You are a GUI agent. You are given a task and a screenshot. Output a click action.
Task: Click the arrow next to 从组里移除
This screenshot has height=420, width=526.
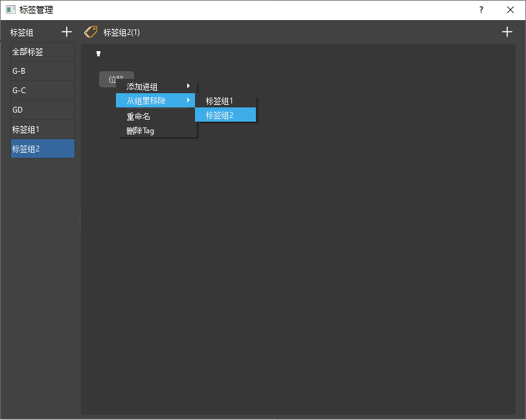coord(189,100)
